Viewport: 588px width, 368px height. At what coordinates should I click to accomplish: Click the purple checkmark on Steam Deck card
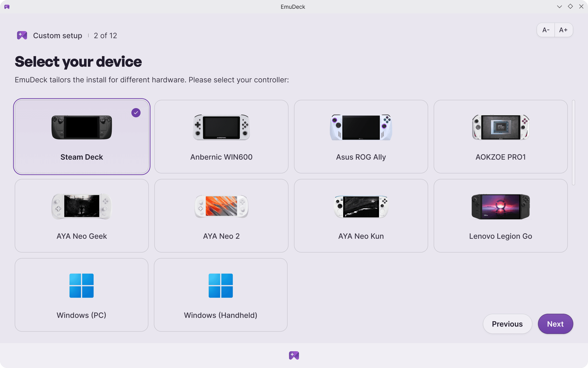[136, 113]
